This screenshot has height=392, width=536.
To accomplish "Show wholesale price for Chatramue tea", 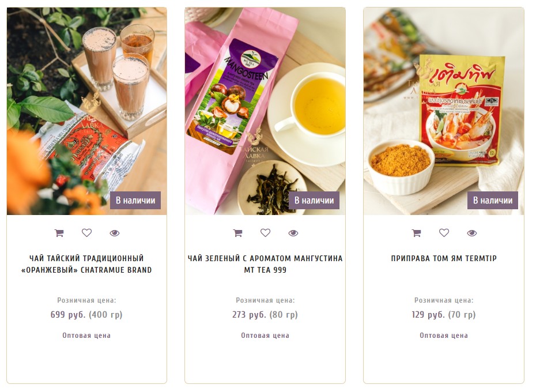I will 86,336.
